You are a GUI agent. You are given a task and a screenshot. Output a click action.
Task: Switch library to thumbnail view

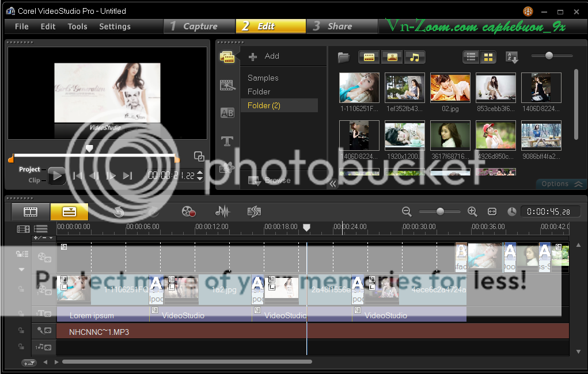click(488, 57)
